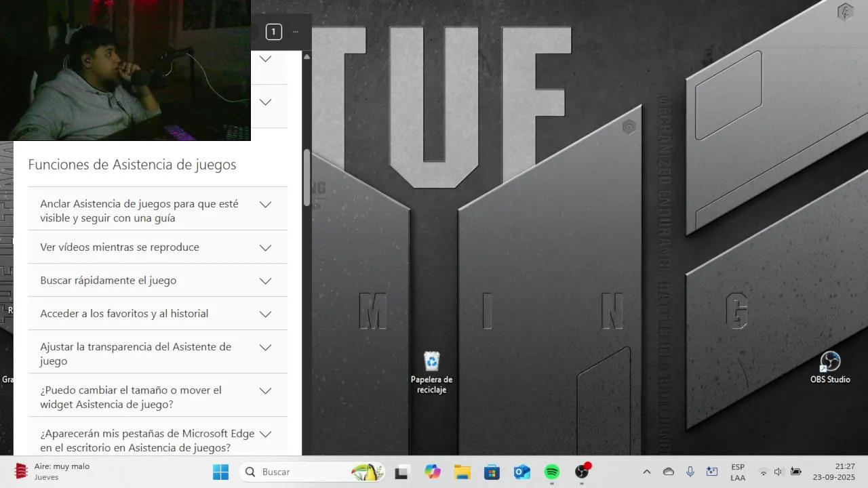Click the microphone tray icon
This screenshot has width=868, height=488.
coord(690,472)
